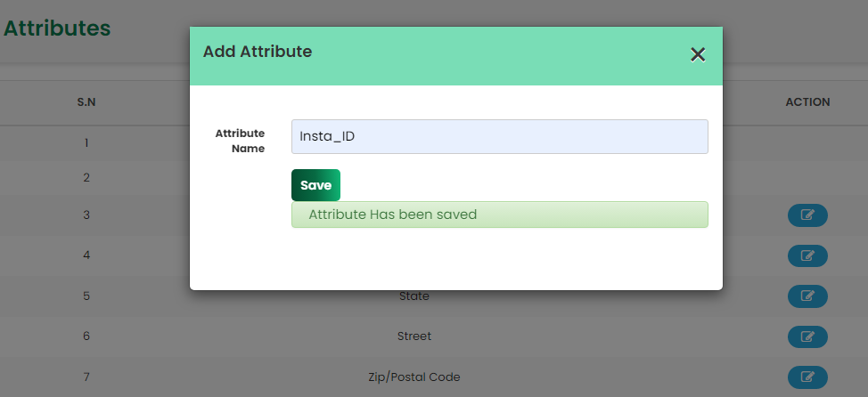Click the edit icon in row 3

tap(807, 215)
